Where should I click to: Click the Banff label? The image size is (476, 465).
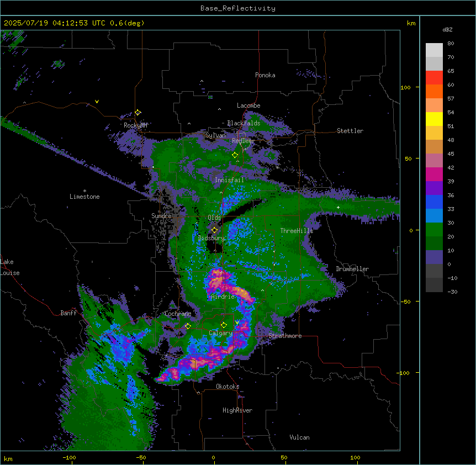[68, 313]
